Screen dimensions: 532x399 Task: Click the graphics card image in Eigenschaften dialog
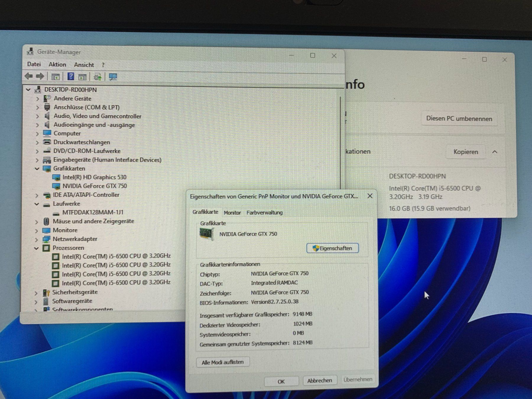[x=207, y=234]
